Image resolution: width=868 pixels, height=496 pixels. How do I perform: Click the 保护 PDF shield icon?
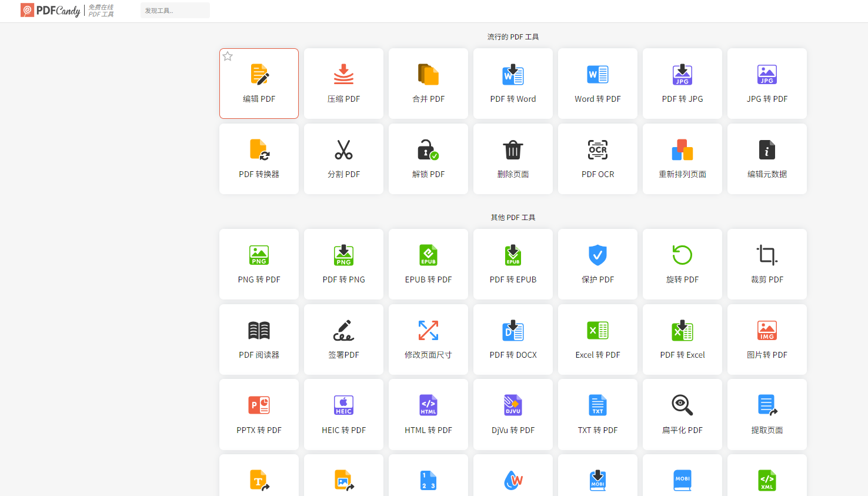click(x=597, y=255)
